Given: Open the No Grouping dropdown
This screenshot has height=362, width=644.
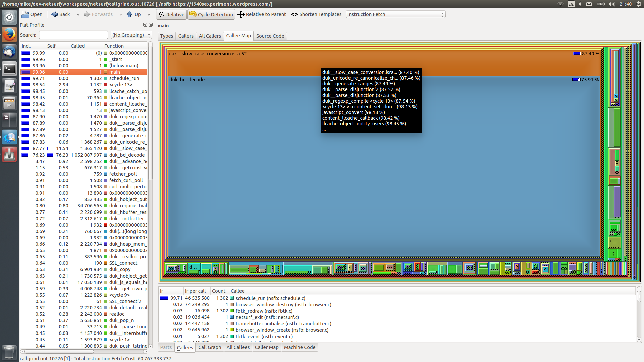Looking at the screenshot, I should pyautogui.click(x=131, y=35).
